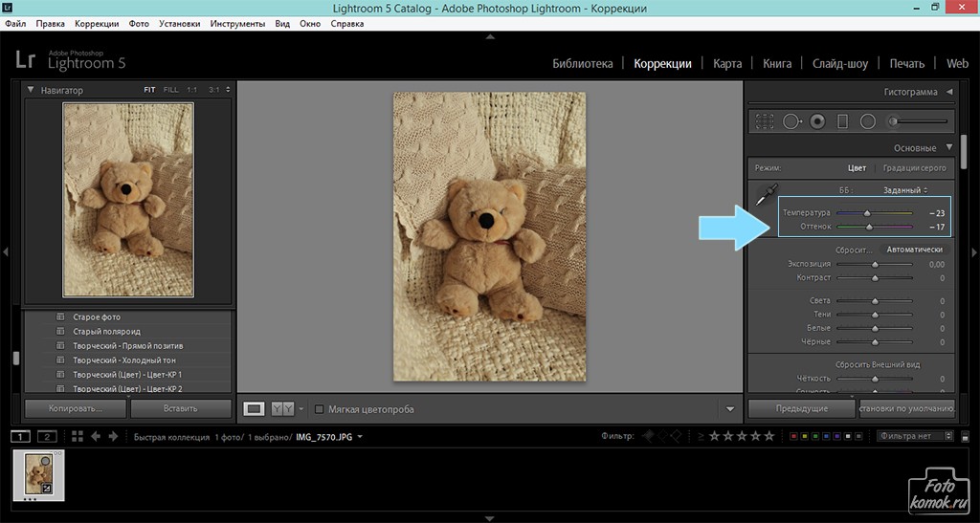Toggle the filter on/off switch at filmstrip right
This screenshot has width=980, height=523.
click(x=965, y=437)
